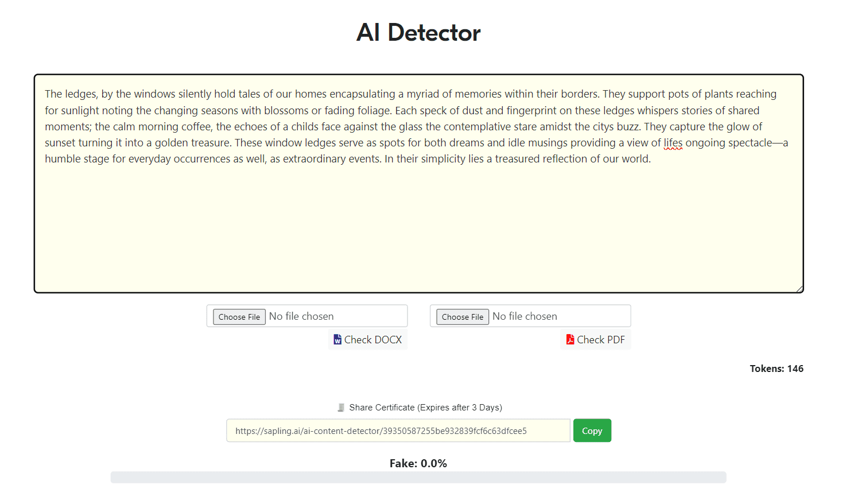Click the Word document icon beside Check DOCX
850x504 pixels.
pyautogui.click(x=337, y=340)
